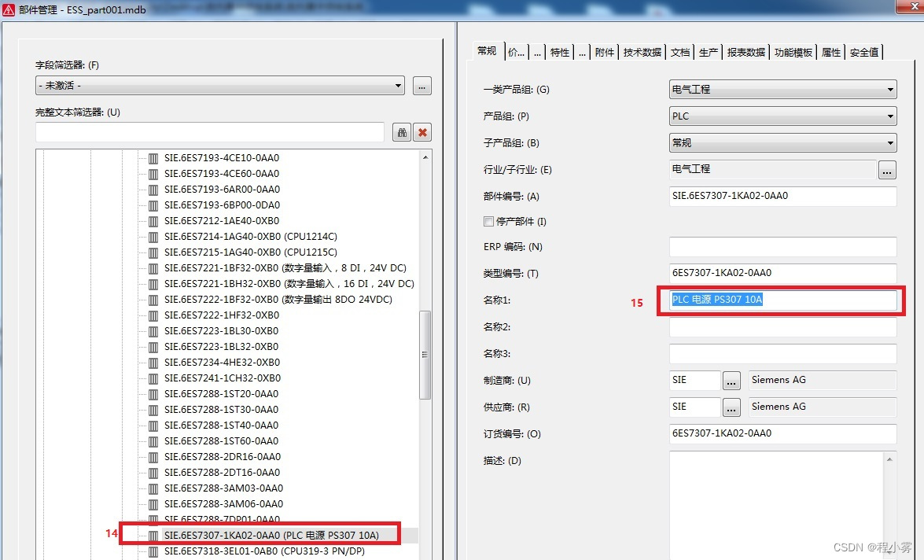Expand the 一类产品组 dropdown
This screenshot has height=560, width=924.
(890, 90)
